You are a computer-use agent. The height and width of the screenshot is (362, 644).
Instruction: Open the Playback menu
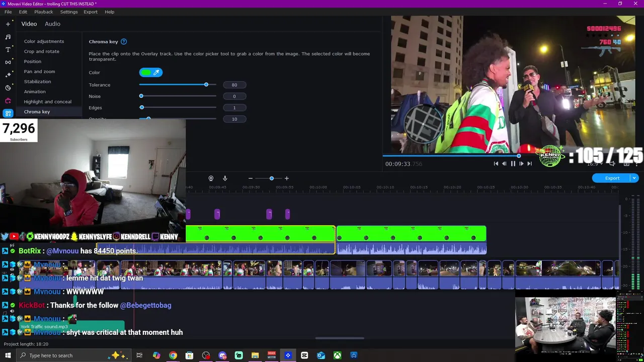coord(44,12)
